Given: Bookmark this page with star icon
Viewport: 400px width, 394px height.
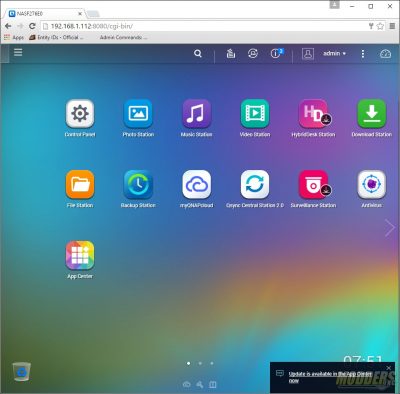Looking at the screenshot, I should pyautogui.click(x=380, y=26).
